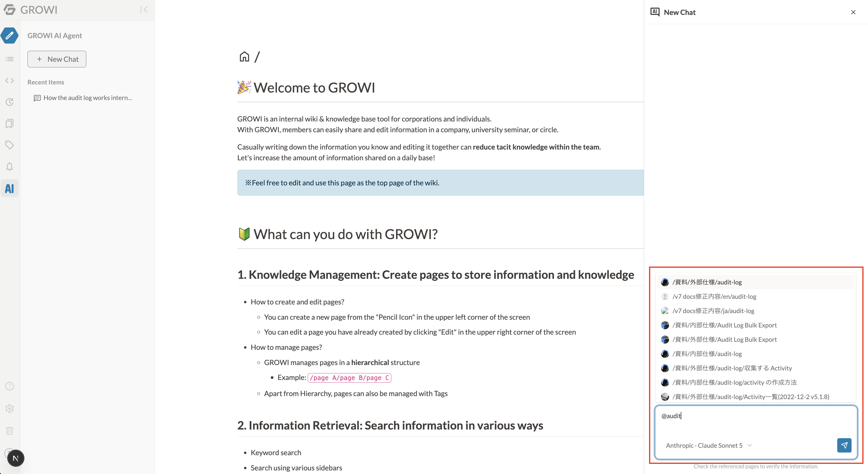Screen dimensions: 868x474
Task: Open the bookmarks sidebar icon
Action: (10, 124)
